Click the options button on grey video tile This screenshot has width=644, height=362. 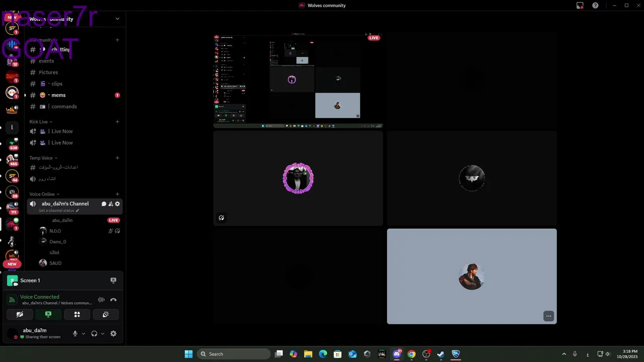548,316
